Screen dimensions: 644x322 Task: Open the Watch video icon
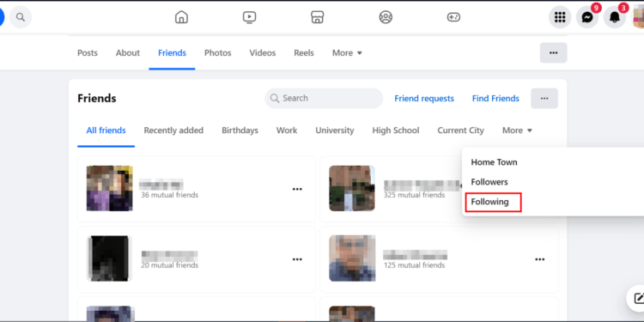pyautogui.click(x=249, y=17)
